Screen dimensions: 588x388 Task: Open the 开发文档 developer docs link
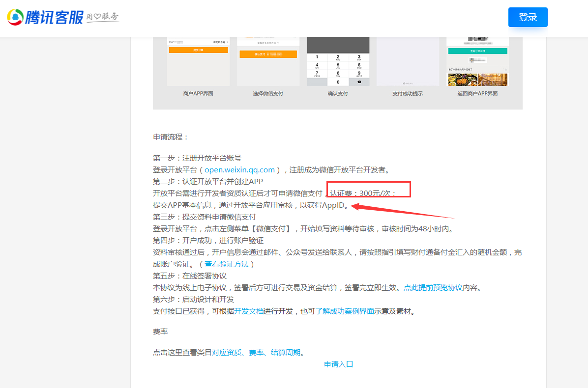point(249,311)
